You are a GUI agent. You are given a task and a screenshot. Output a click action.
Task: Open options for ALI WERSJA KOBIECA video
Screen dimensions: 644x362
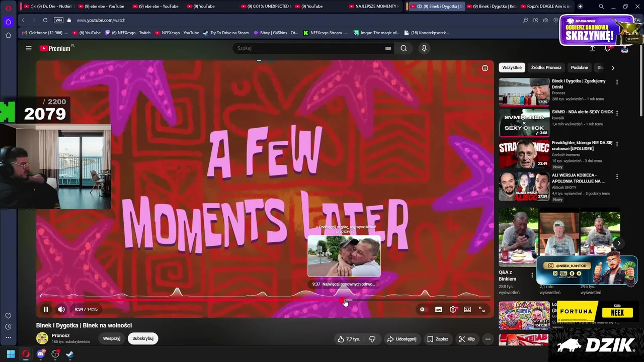click(617, 176)
